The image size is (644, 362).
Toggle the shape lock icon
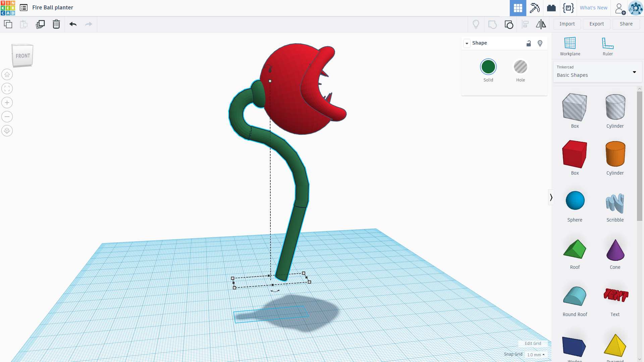529,43
